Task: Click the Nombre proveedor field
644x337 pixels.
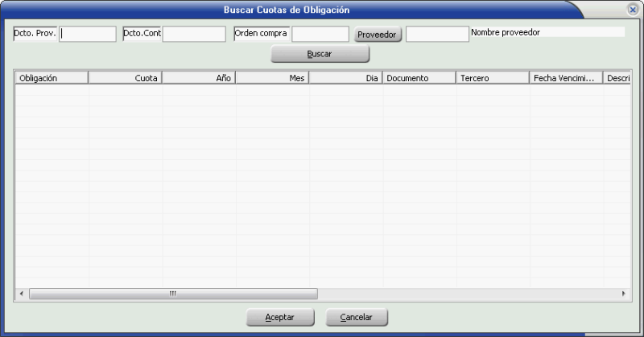Action: [x=547, y=33]
